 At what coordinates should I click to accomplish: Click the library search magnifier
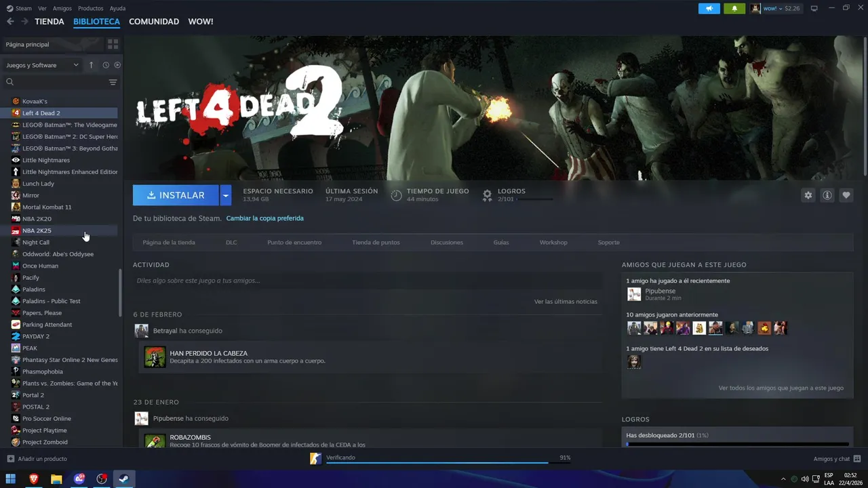coord(10,82)
